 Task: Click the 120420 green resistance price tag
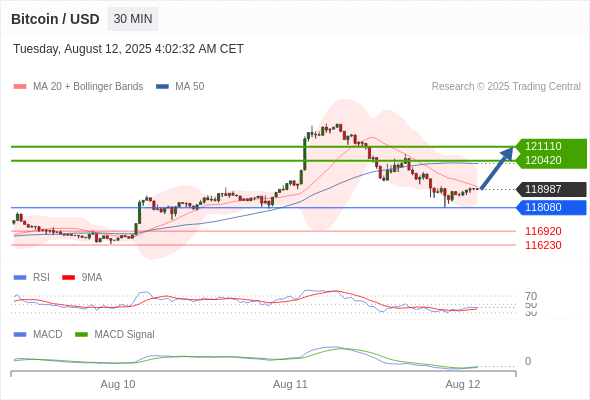click(x=551, y=161)
